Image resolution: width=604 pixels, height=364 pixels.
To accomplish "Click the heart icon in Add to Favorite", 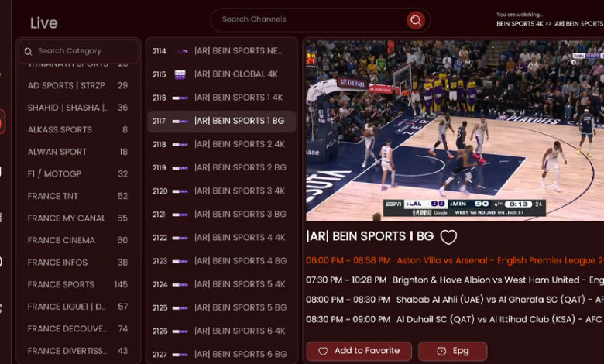I will tap(323, 351).
